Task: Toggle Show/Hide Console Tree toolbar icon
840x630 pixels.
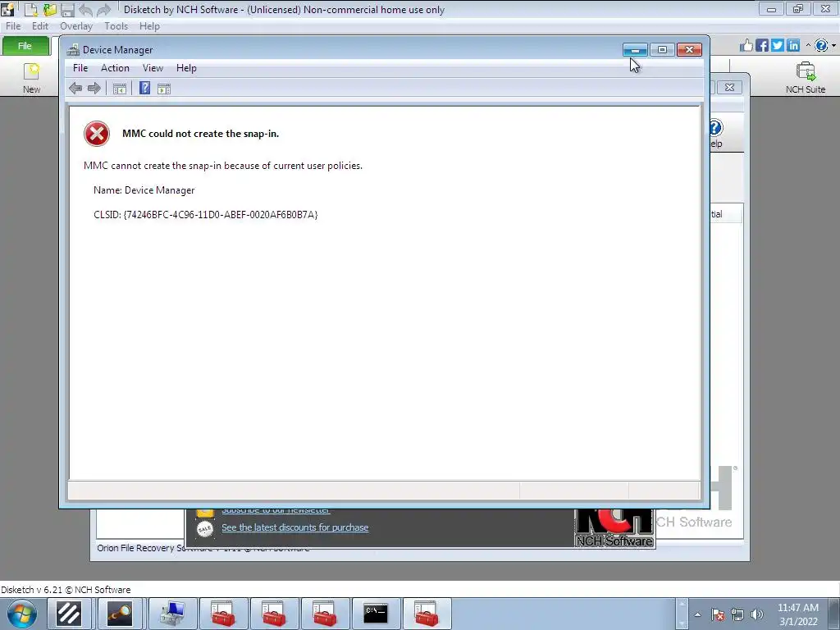Action: pos(120,89)
